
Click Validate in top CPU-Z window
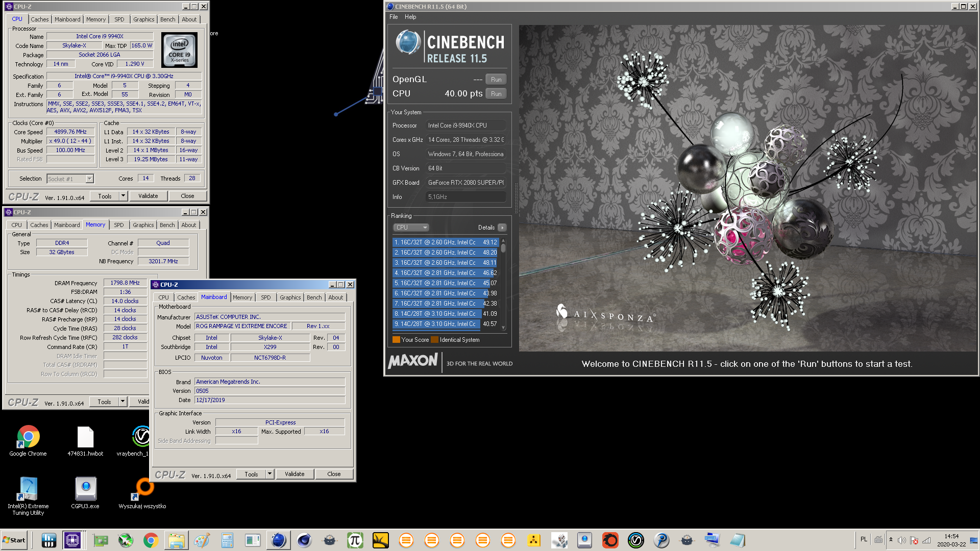coord(148,196)
